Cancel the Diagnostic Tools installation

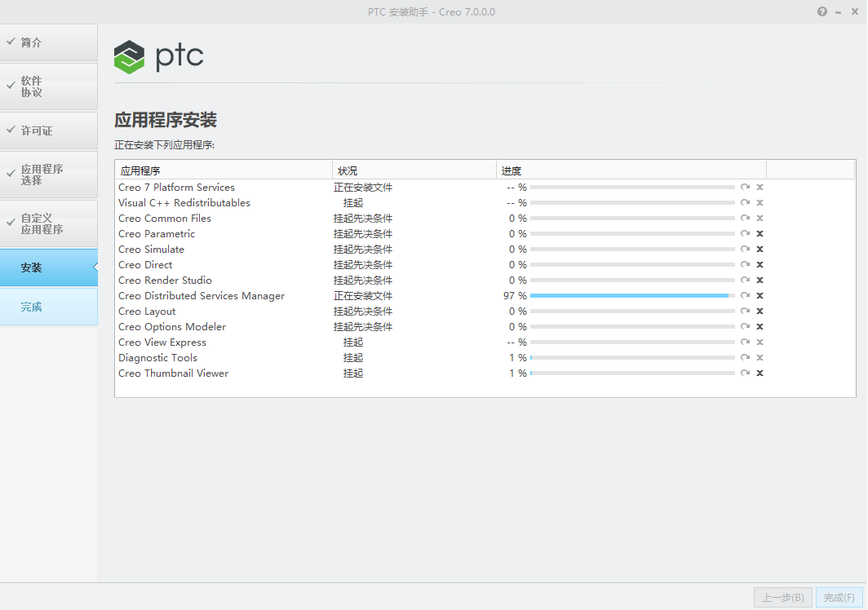point(759,357)
